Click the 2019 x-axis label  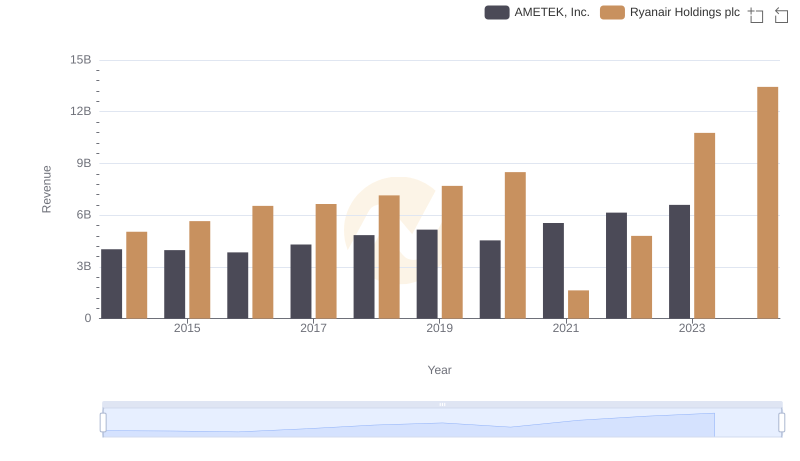pos(439,328)
